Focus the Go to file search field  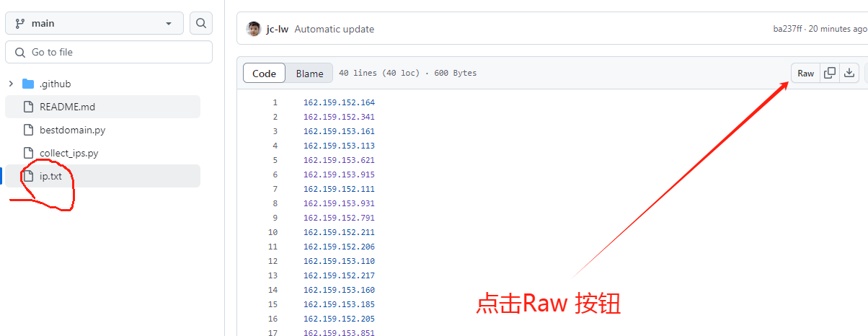(x=115, y=52)
